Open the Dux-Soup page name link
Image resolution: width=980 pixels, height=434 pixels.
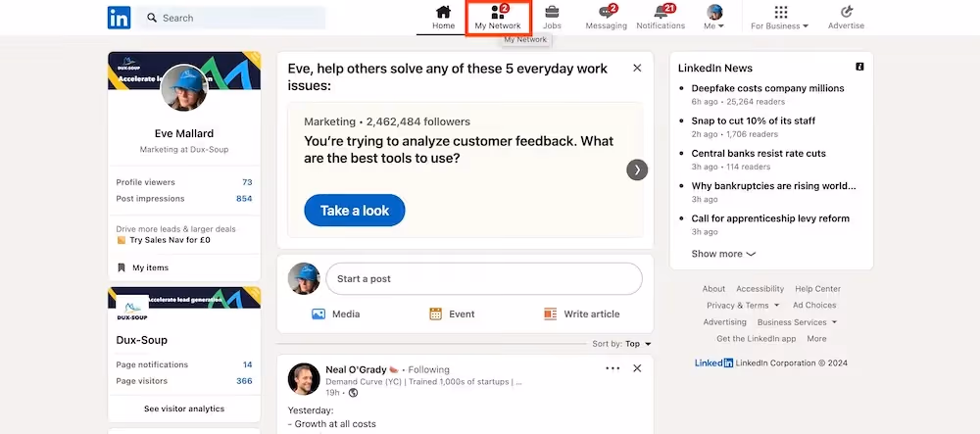(x=142, y=340)
